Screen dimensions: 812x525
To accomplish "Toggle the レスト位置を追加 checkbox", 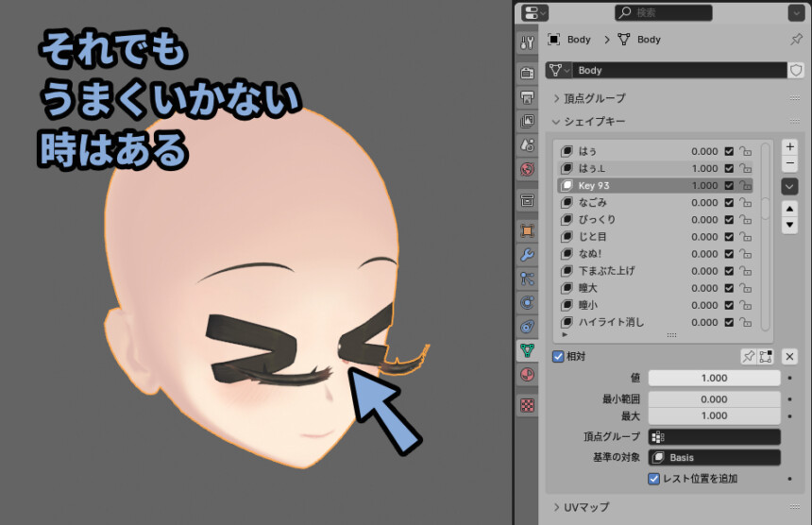I will pyautogui.click(x=653, y=479).
